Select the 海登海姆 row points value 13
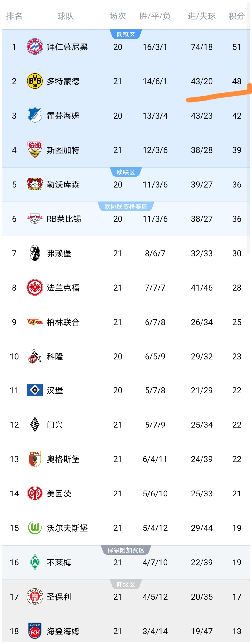The width and height of the screenshot is (252, 644). click(237, 631)
